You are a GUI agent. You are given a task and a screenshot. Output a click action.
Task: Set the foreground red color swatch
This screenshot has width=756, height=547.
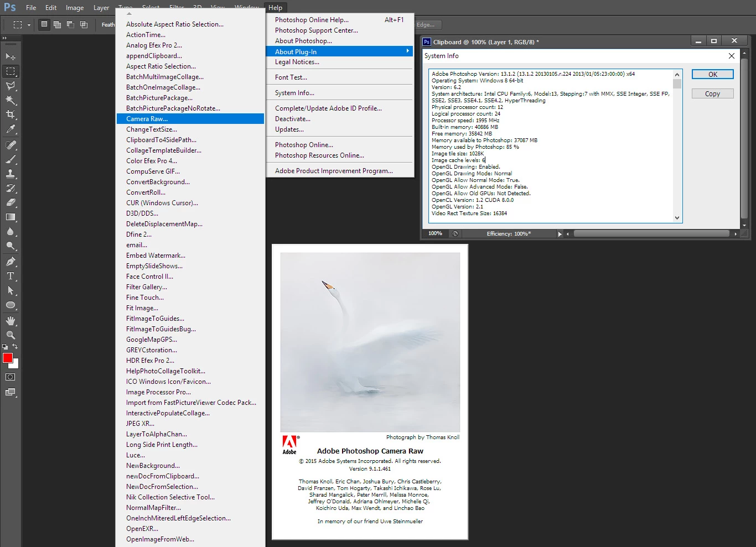[x=8, y=358]
